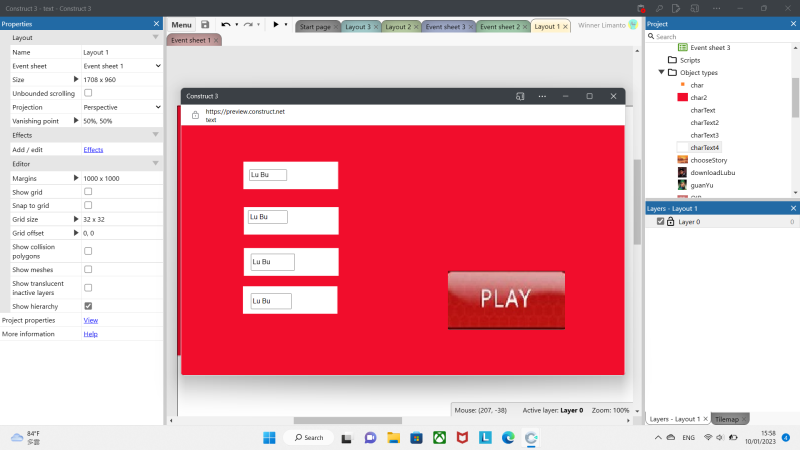The image size is (800, 450).
Task: Click the Effects link in Properties
Action: click(93, 149)
